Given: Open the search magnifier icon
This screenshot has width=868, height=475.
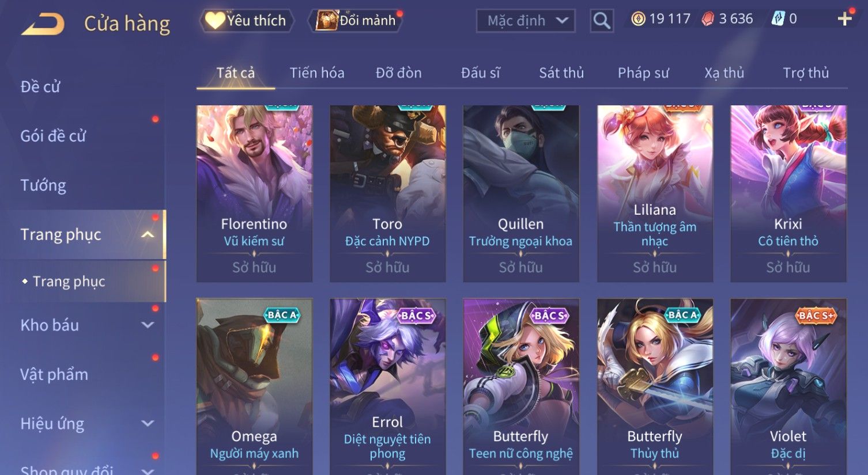Looking at the screenshot, I should pyautogui.click(x=602, y=21).
